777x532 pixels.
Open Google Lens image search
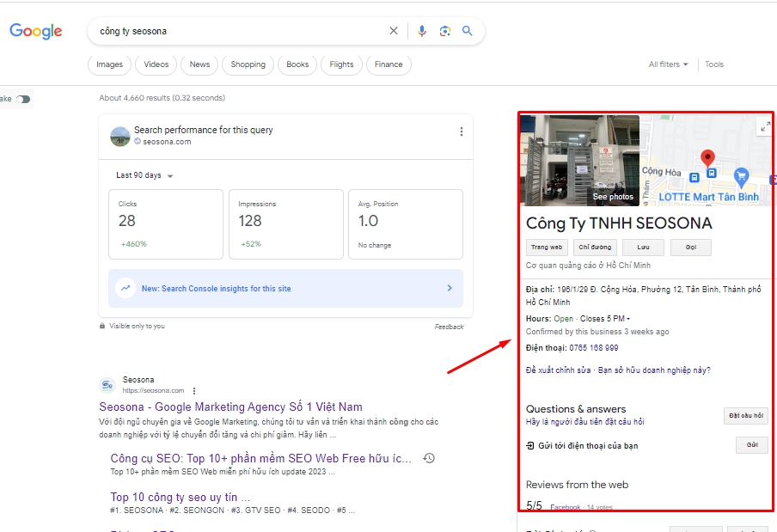[444, 31]
